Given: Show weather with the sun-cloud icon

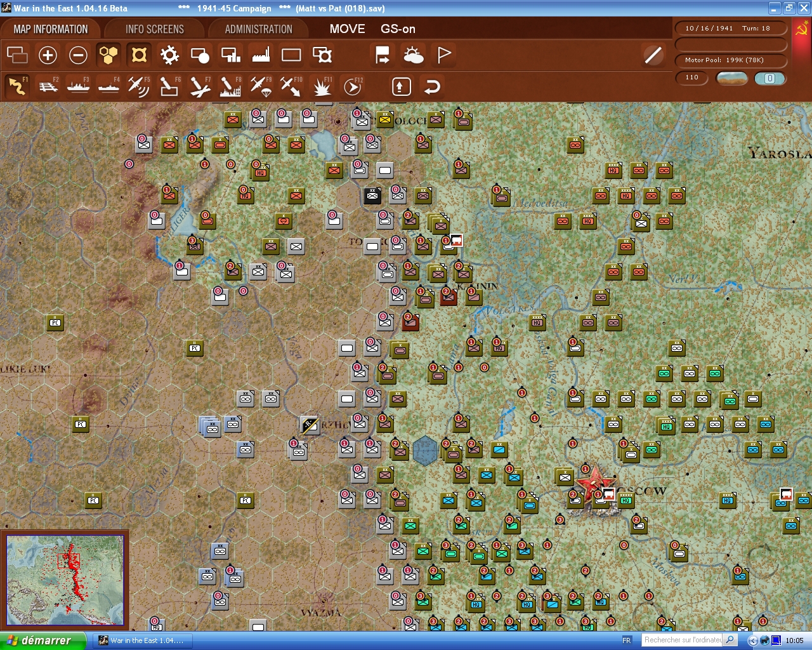Looking at the screenshot, I should coord(414,55).
